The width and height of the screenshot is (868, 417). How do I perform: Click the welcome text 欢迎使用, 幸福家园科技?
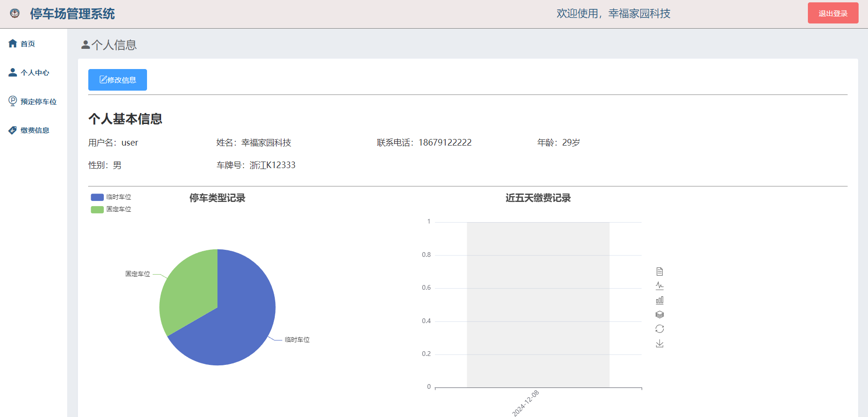(613, 14)
